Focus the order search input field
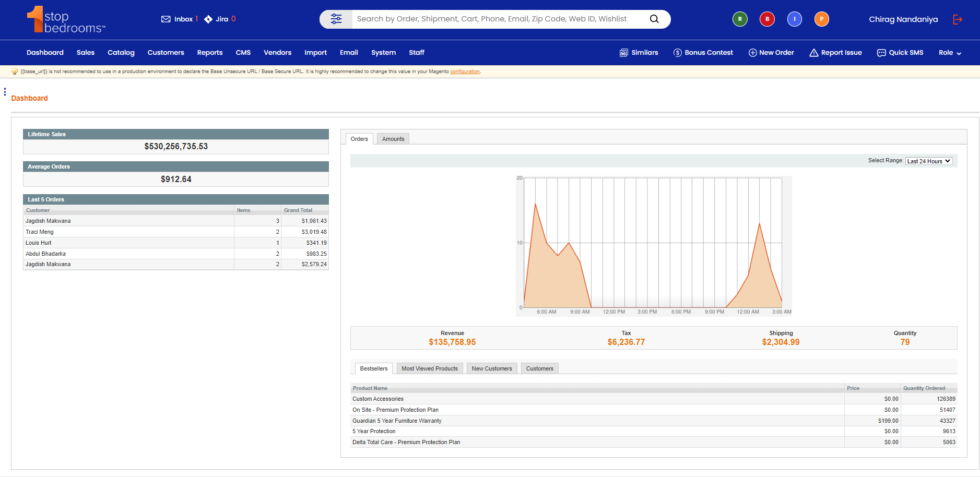 pyautogui.click(x=496, y=19)
